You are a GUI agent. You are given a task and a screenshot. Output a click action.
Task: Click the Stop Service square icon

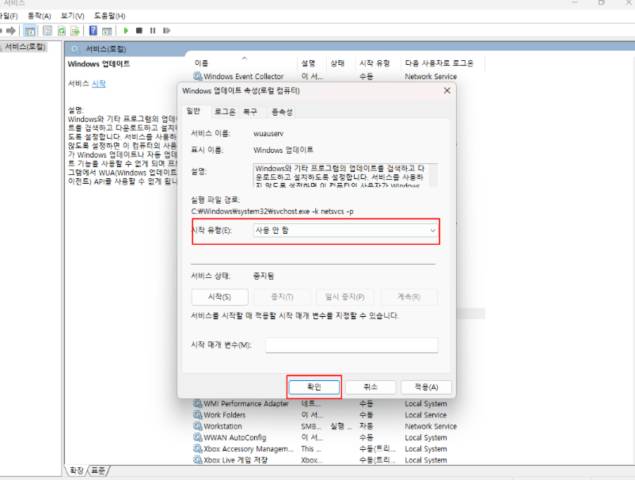(x=139, y=30)
